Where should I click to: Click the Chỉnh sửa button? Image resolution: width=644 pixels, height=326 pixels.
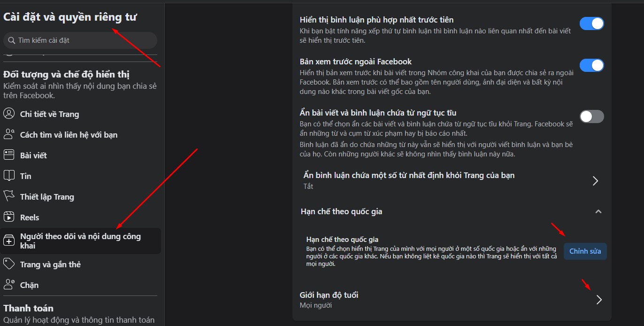tap(585, 251)
